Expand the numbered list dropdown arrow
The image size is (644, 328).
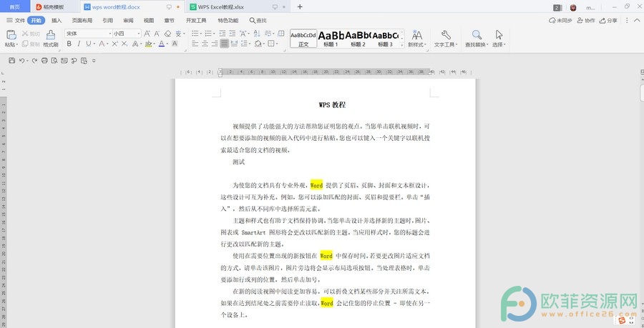click(214, 34)
